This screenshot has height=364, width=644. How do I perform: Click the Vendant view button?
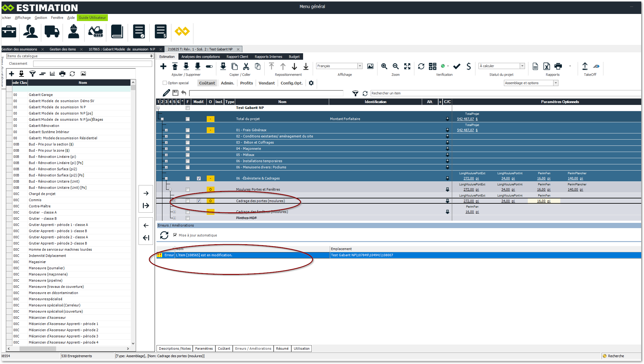point(267,83)
